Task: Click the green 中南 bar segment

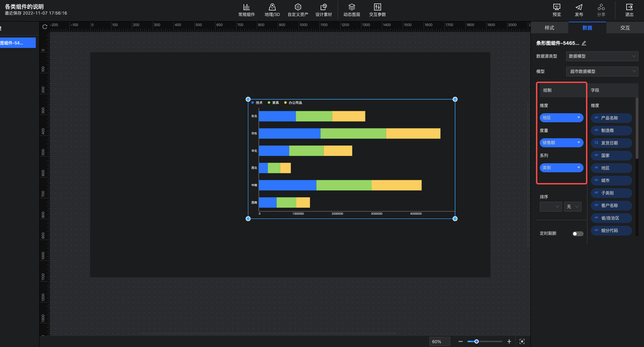Action: coord(344,185)
